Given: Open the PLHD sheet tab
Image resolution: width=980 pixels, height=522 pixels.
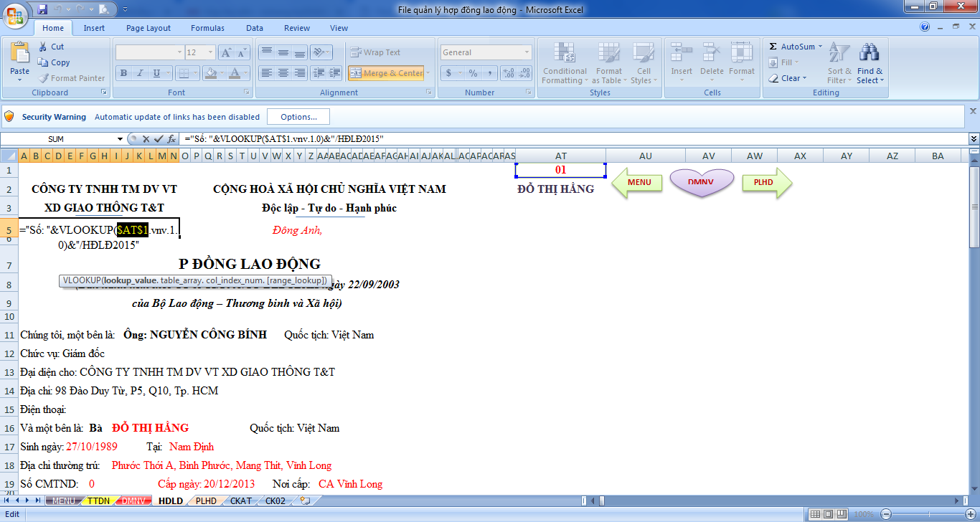Looking at the screenshot, I should point(206,500).
